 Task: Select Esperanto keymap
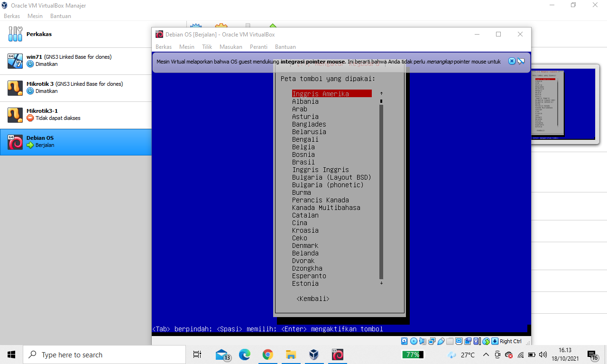coord(309,276)
